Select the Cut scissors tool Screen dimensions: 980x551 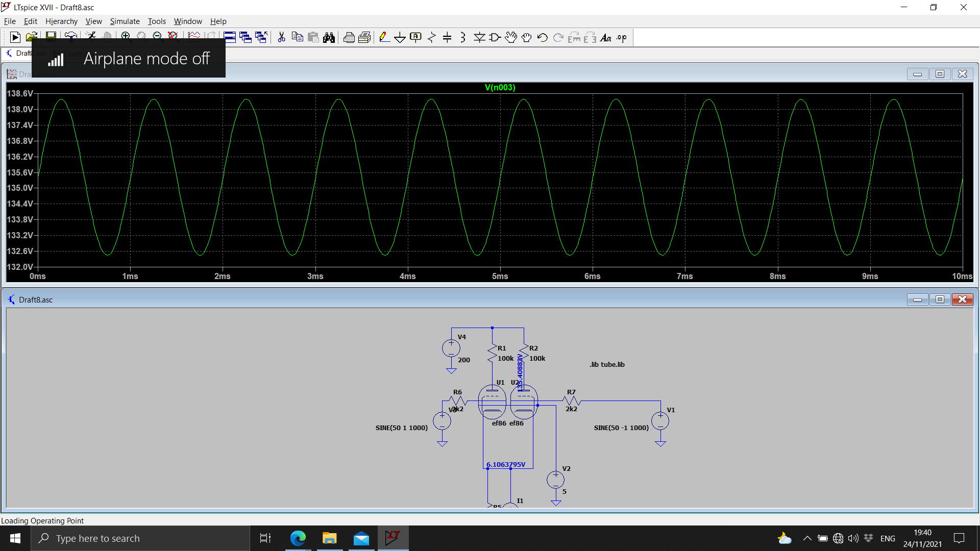tap(281, 37)
